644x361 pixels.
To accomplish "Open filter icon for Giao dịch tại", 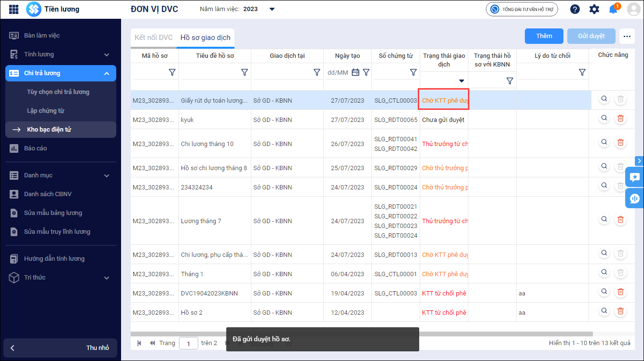I will 317,72.
